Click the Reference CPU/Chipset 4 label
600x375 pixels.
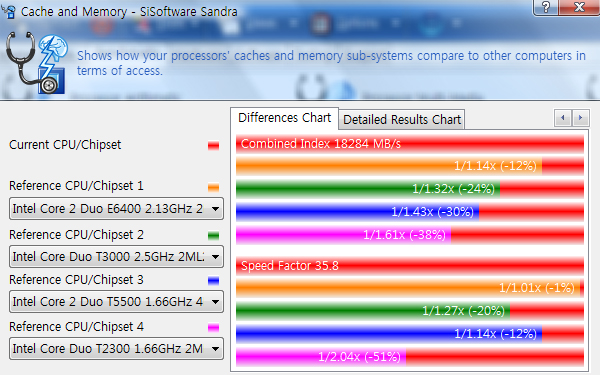76,327
